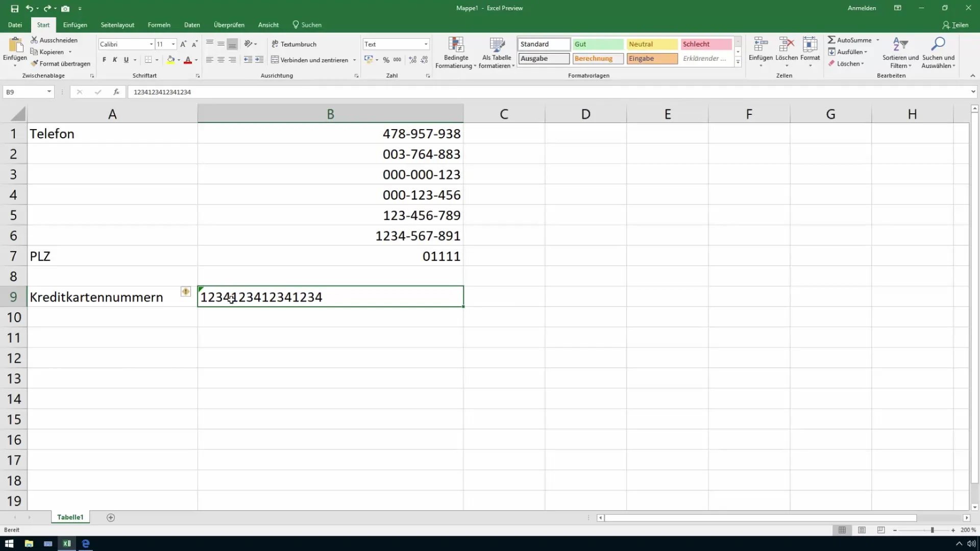
Task: Click the fill color bucket icon
Action: click(x=170, y=60)
